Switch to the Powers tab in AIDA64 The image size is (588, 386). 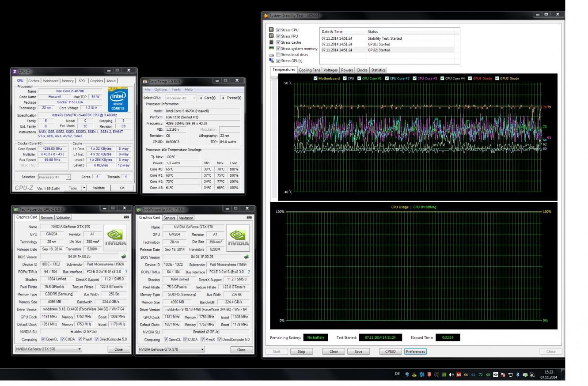click(347, 70)
